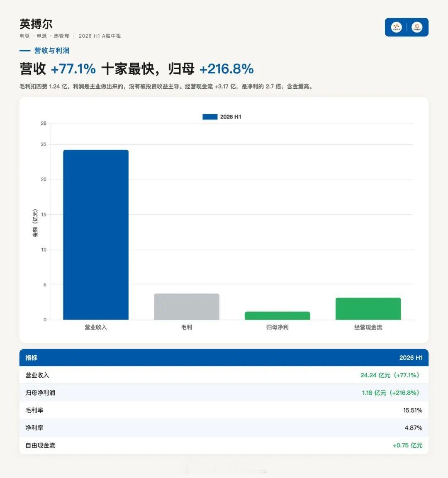Viewport: 448px width, 478px height.
Task: Click the headline '+216.8%' figure
Action: pos(226,69)
